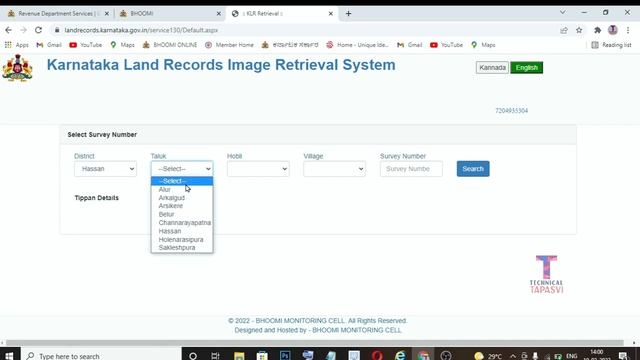Bookmark this page with the star icon

pyautogui.click(x=579, y=30)
